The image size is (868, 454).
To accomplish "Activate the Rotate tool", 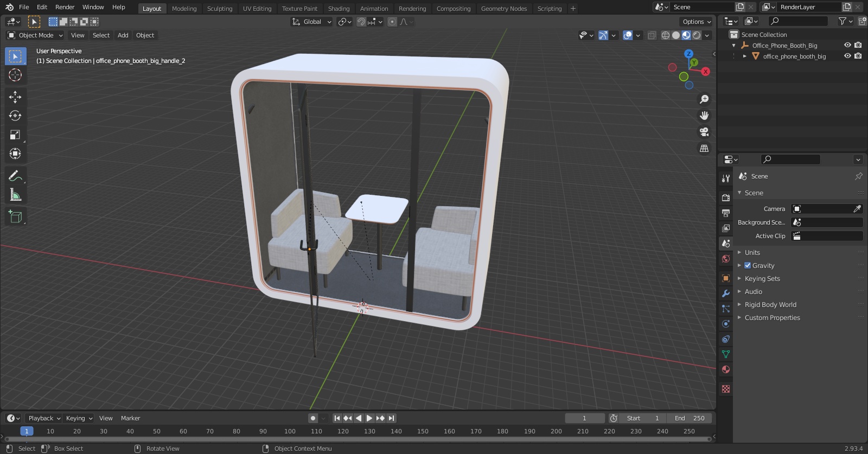I will pyautogui.click(x=15, y=116).
